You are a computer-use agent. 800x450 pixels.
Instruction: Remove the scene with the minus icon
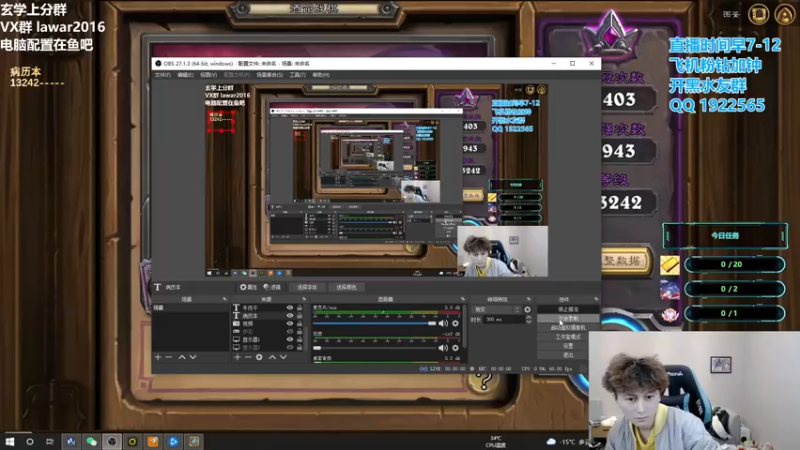169,357
